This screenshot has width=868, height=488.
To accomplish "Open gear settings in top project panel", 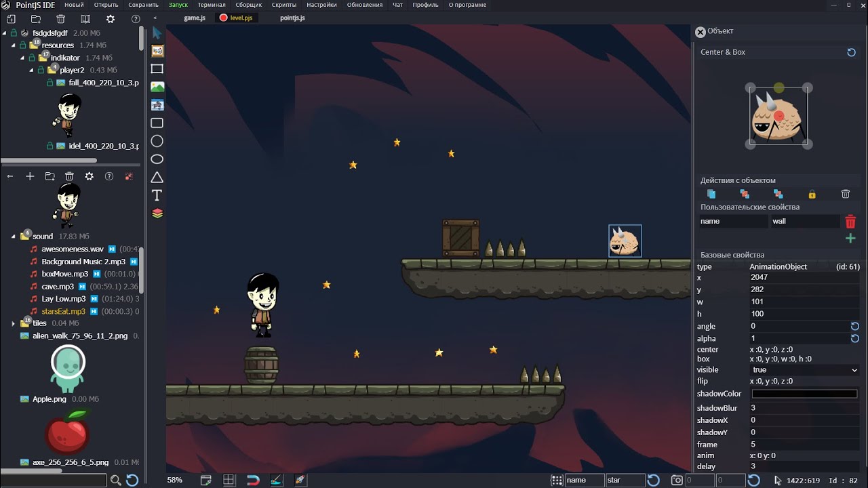I will click(x=111, y=19).
